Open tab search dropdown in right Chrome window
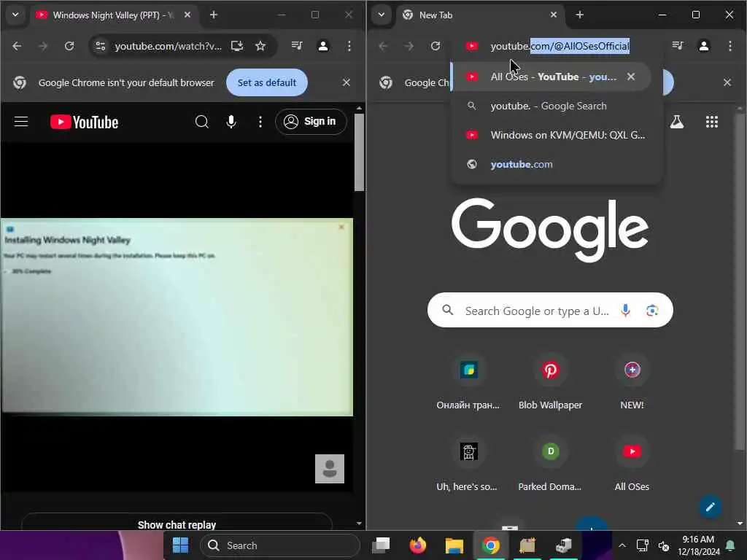 tap(381, 15)
